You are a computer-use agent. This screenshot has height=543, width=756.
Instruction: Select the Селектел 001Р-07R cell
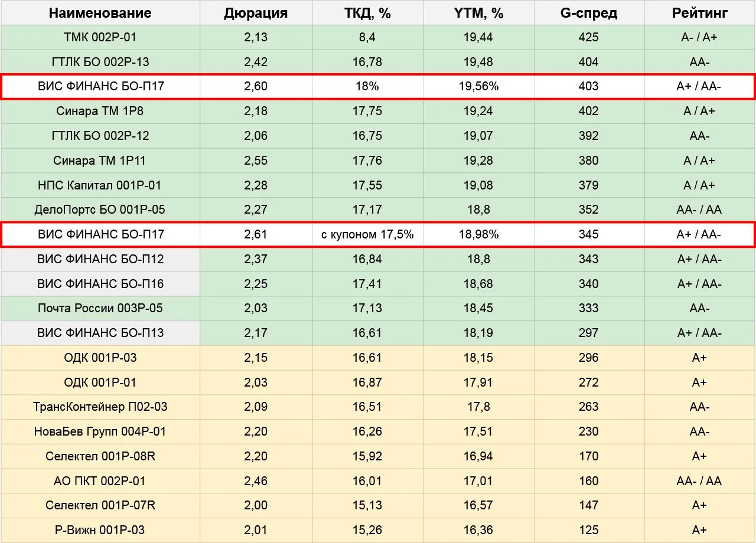pyautogui.click(x=100, y=505)
